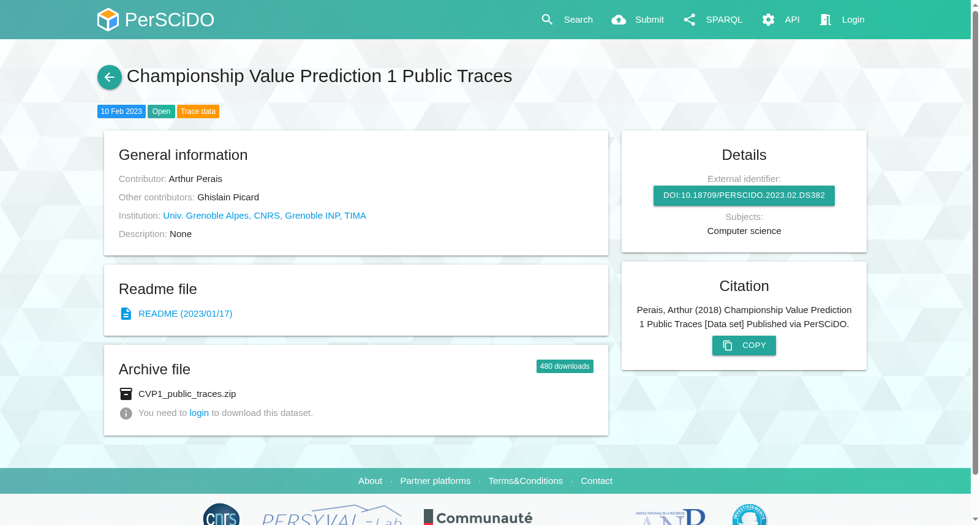This screenshot has width=980, height=525.
Task: Click the scrollbar up arrow
Action: coord(975,5)
